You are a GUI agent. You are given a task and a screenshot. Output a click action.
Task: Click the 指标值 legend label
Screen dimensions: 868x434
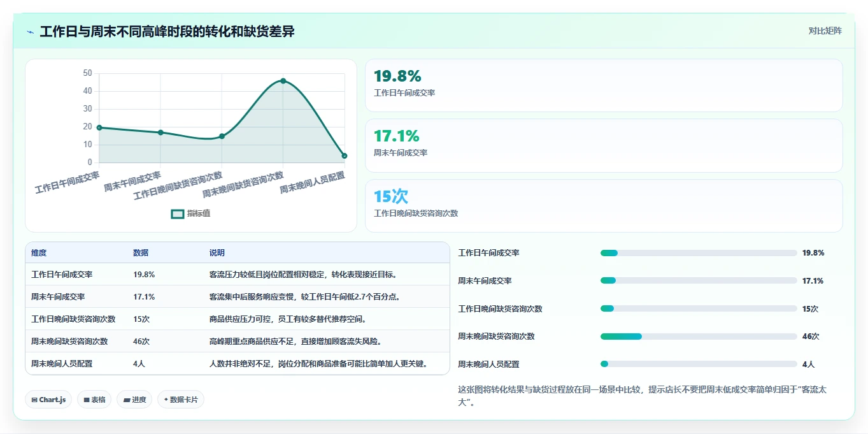point(198,213)
